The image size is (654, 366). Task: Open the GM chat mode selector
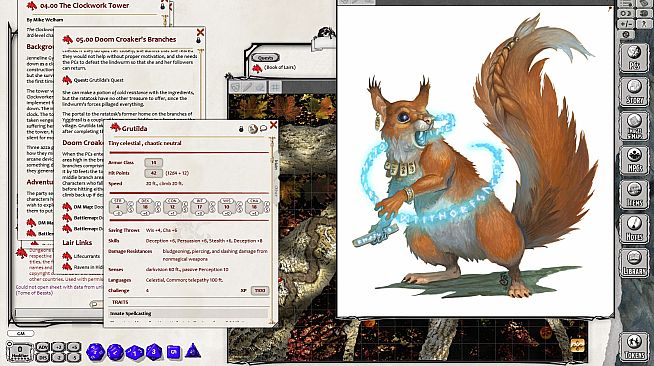(20, 333)
